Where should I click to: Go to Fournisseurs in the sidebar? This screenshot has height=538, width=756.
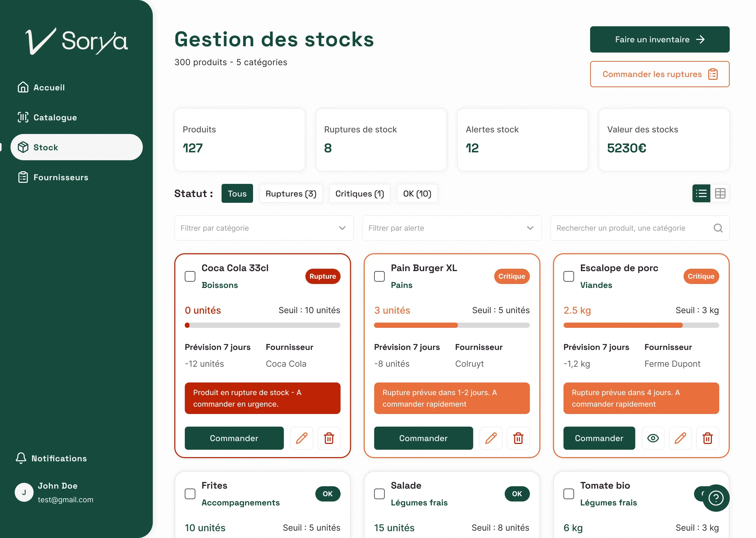[x=61, y=177]
